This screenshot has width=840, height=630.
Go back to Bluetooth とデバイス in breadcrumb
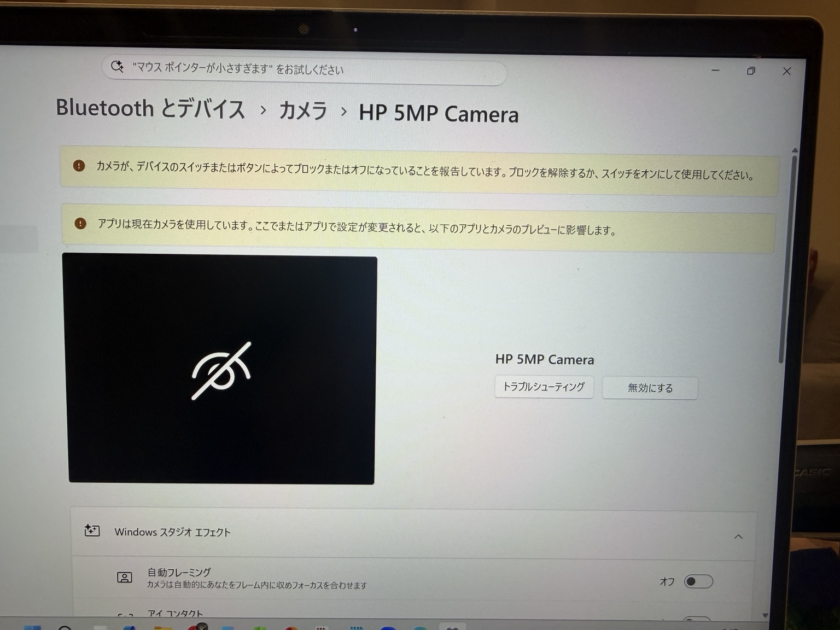click(150, 108)
